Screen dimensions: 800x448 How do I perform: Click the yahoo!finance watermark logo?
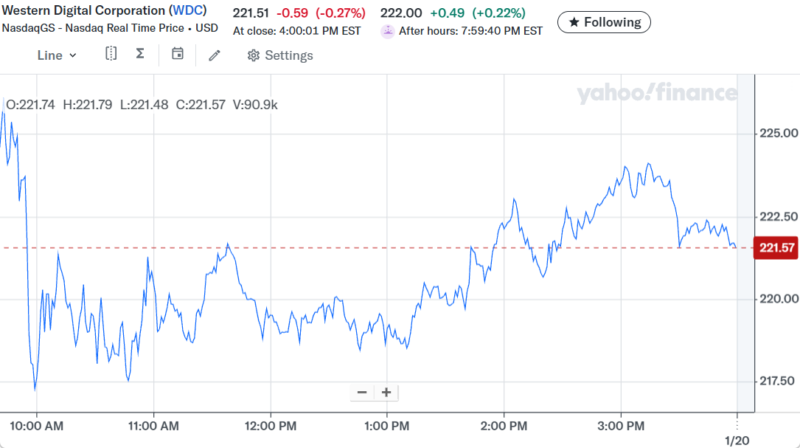(x=656, y=94)
